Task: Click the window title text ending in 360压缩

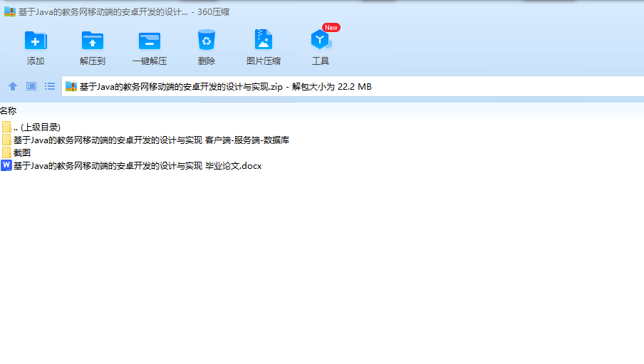Action: (x=124, y=12)
